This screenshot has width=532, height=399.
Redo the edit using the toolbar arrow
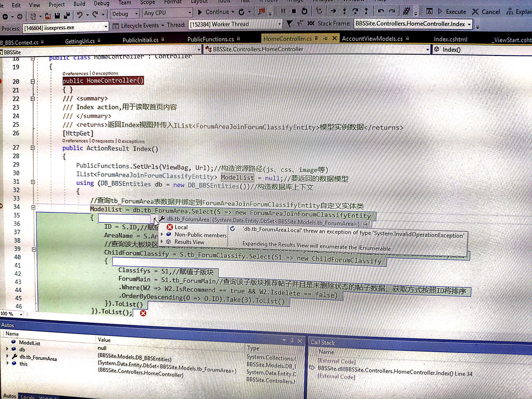95,15
